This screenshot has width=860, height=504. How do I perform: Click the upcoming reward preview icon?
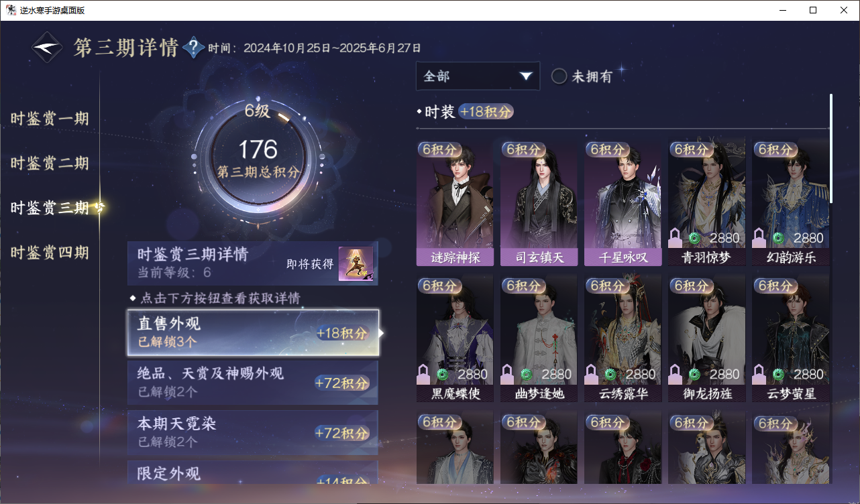356,264
